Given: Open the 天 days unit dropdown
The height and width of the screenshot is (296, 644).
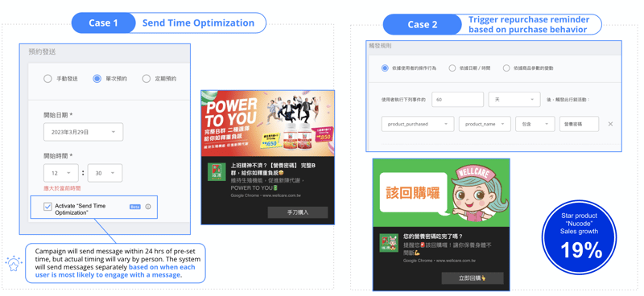Looking at the screenshot, I should click(x=514, y=100).
